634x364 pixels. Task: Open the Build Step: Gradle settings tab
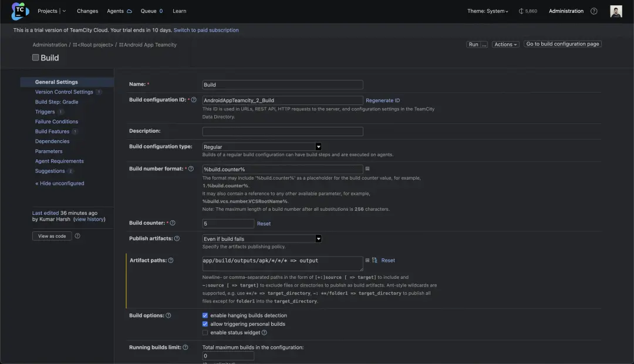pyautogui.click(x=56, y=102)
